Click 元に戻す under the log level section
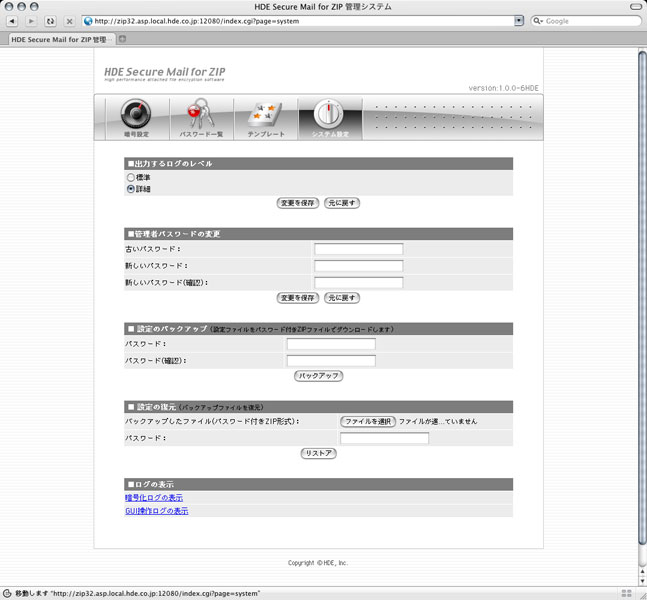 [342, 203]
